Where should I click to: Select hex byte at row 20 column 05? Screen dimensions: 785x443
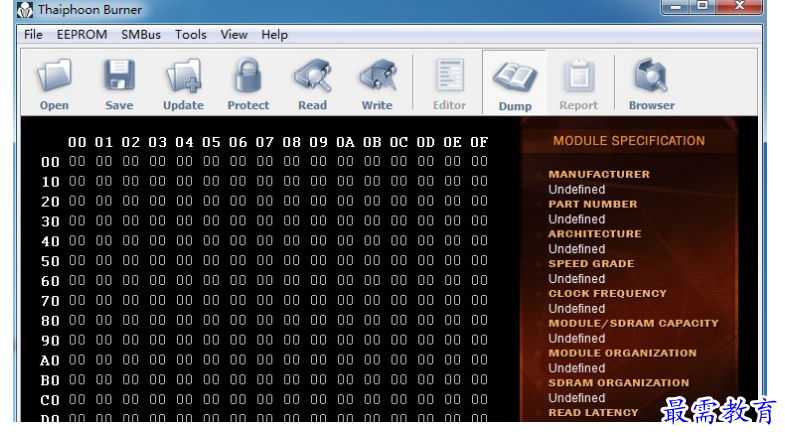[211, 201]
